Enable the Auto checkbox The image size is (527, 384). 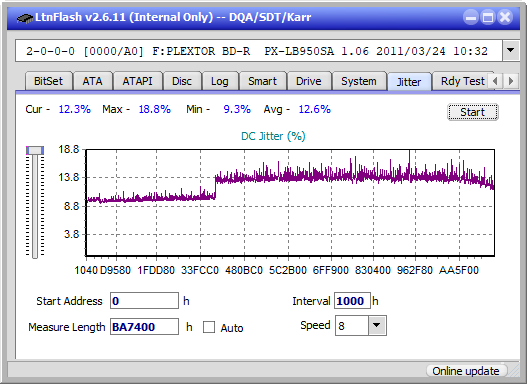point(209,327)
